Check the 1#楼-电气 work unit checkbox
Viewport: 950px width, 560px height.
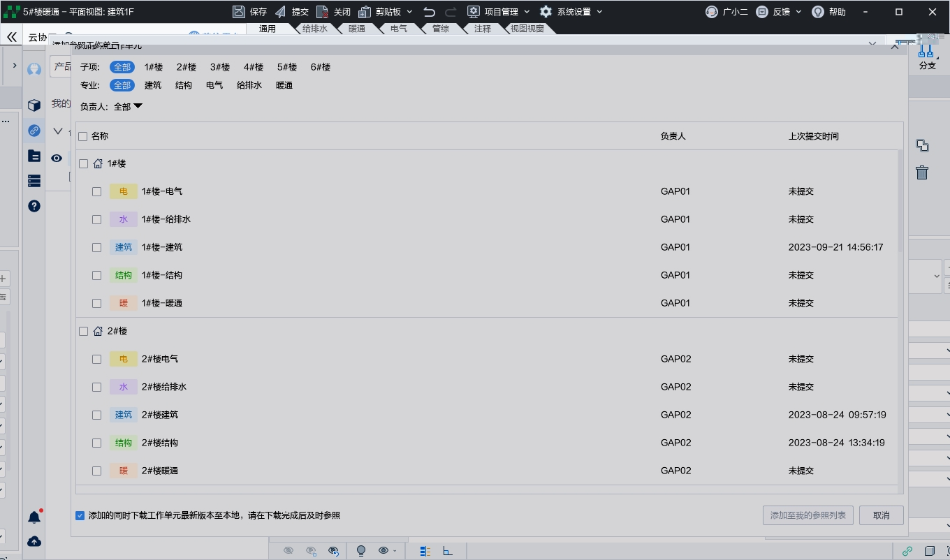pos(97,191)
